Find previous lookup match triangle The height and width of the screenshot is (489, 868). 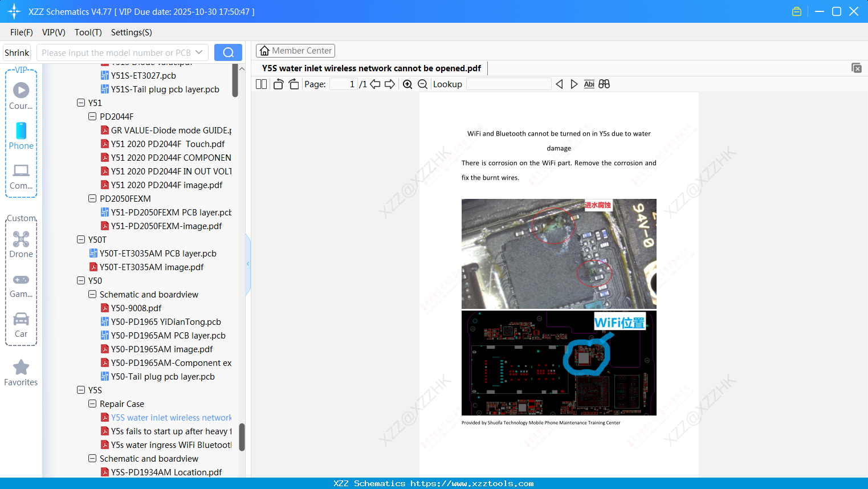(x=559, y=84)
